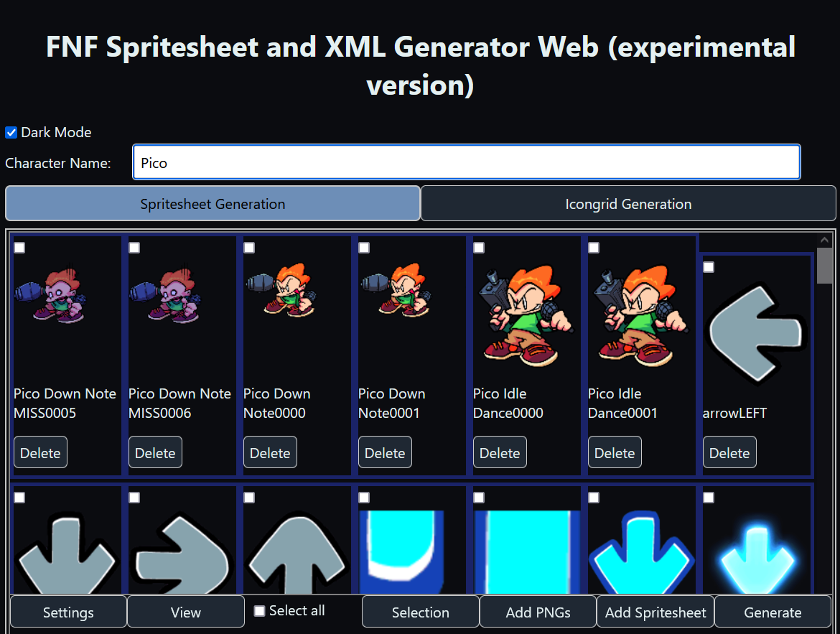Open the View menu button
Viewport: 840px width, 634px height.
186,612
